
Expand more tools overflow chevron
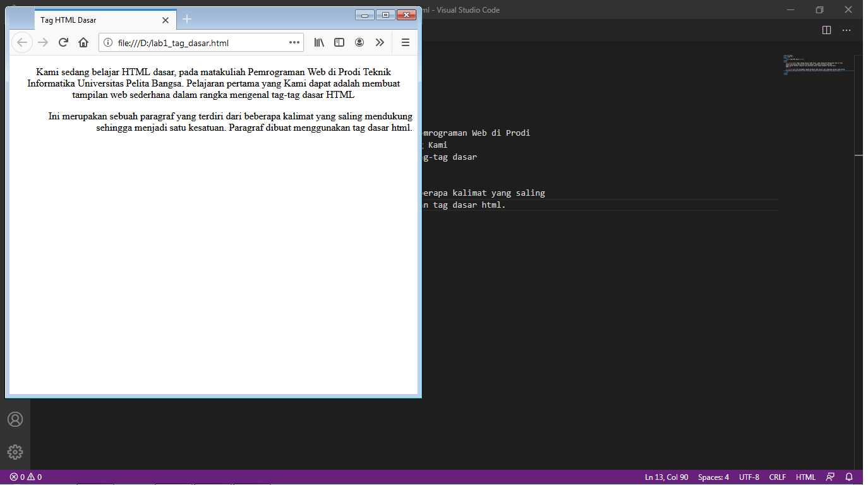(380, 42)
